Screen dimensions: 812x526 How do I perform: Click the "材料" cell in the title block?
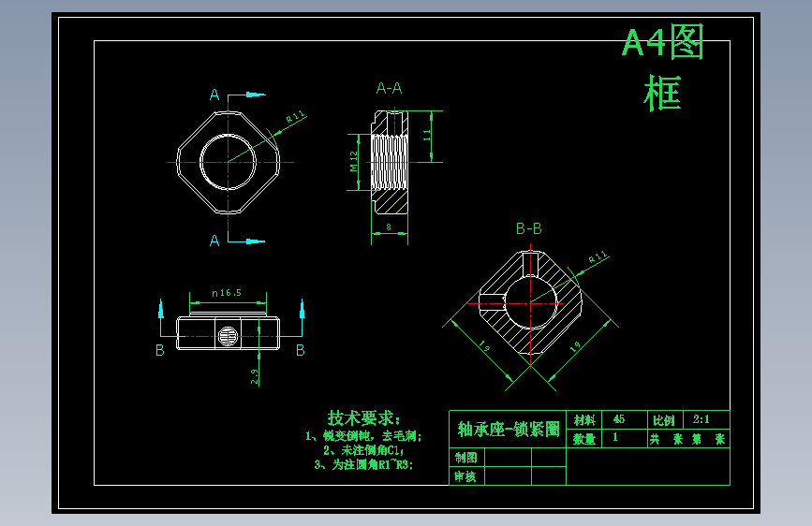584,420
